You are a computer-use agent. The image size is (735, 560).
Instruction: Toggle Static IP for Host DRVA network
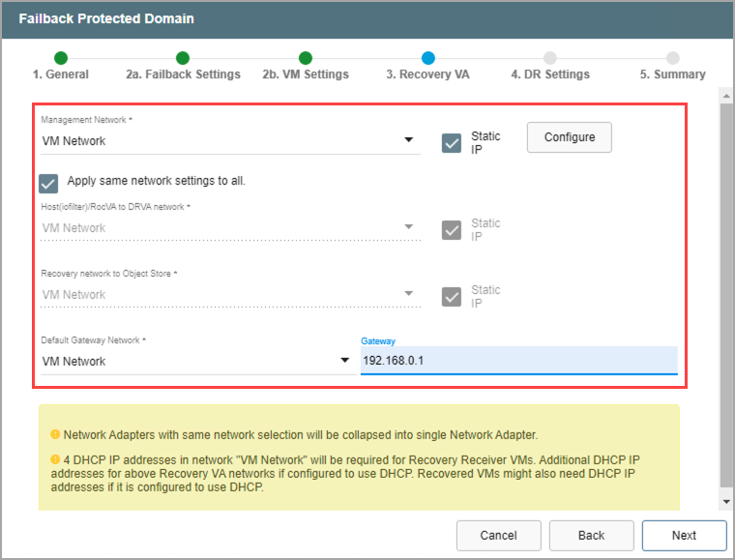(x=452, y=230)
